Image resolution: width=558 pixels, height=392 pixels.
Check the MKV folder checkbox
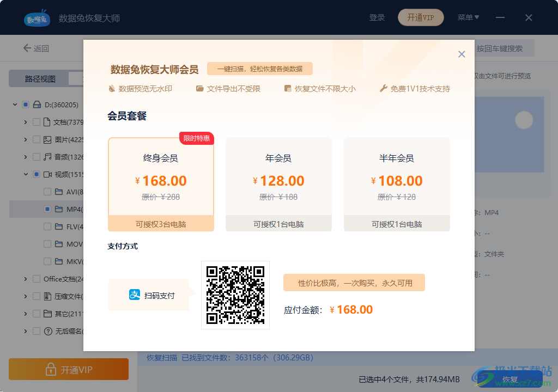(x=47, y=261)
